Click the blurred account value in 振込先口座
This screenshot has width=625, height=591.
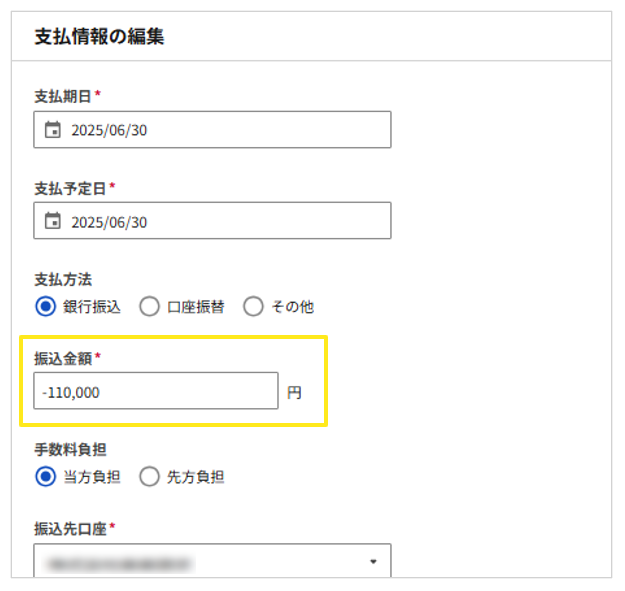[x=118, y=564]
